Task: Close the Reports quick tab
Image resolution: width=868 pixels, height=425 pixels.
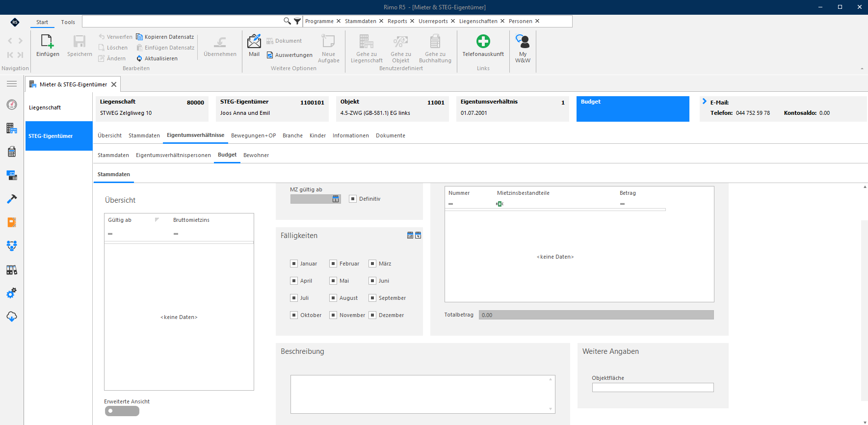Action: pyautogui.click(x=412, y=21)
